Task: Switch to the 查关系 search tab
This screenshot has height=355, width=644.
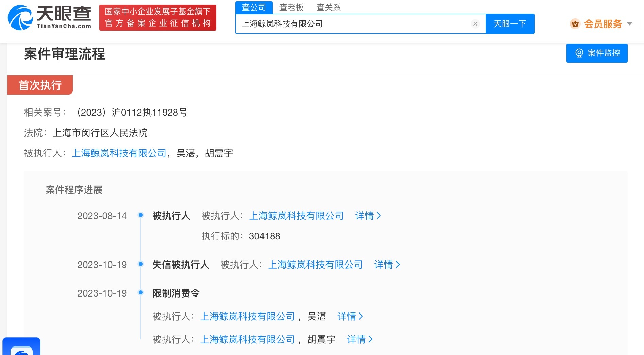Action: pos(328,7)
